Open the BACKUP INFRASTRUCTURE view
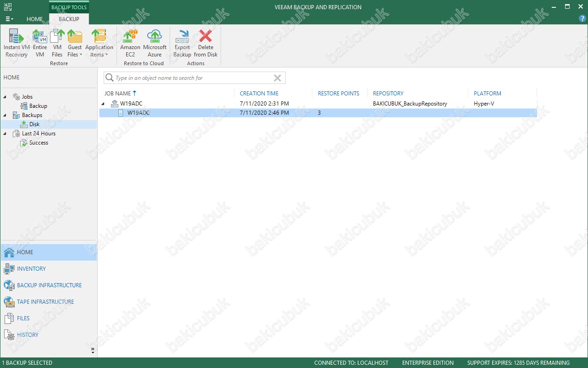This screenshot has height=368, width=588. click(49, 285)
